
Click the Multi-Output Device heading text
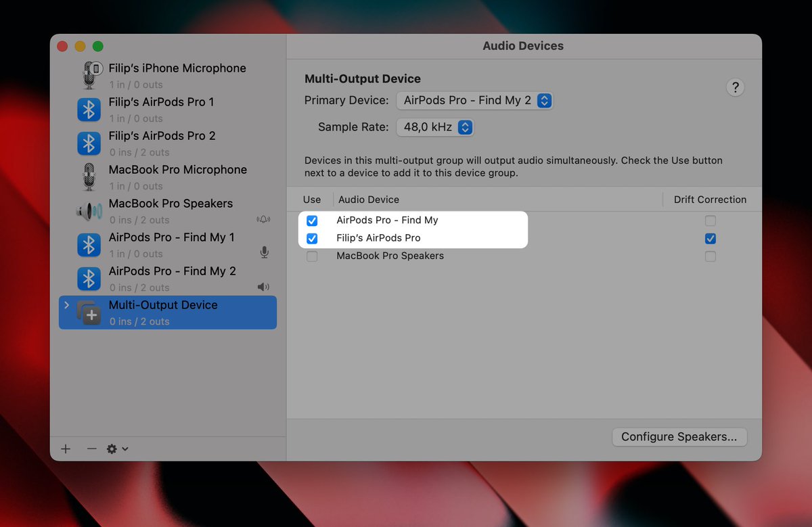point(363,79)
